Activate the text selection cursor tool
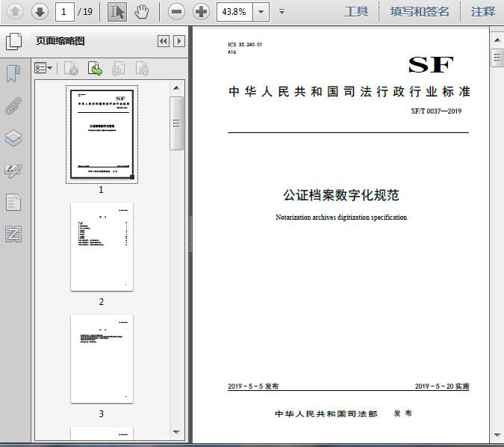The height and width of the screenshot is (447, 504). tap(117, 12)
